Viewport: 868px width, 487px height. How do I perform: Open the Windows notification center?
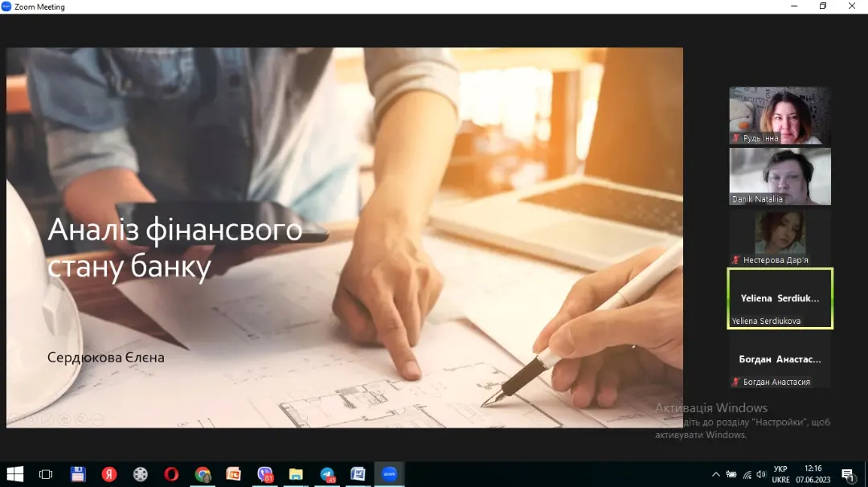point(846,474)
